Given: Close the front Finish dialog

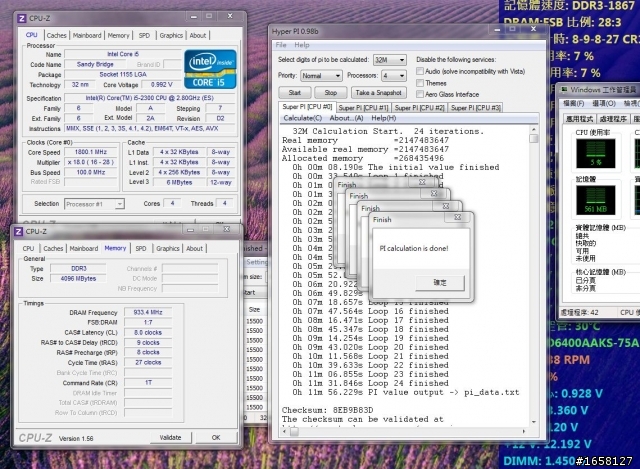Looking at the screenshot, I should click(x=458, y=218).
